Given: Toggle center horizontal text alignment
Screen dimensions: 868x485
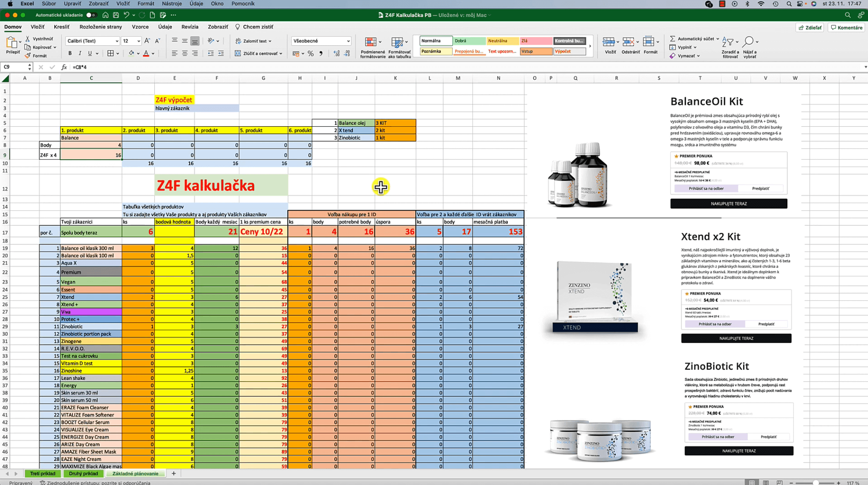Looking at the screenshot, I should click(184, 53).
